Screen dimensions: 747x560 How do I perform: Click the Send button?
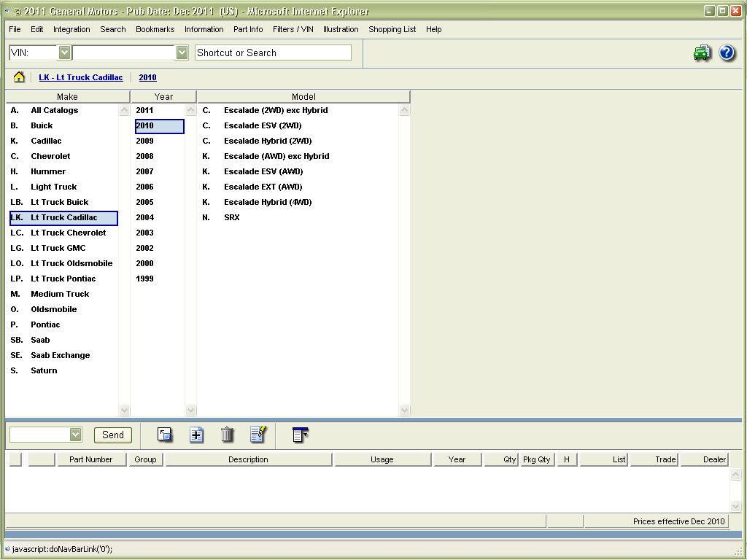(x=113, y=435)
